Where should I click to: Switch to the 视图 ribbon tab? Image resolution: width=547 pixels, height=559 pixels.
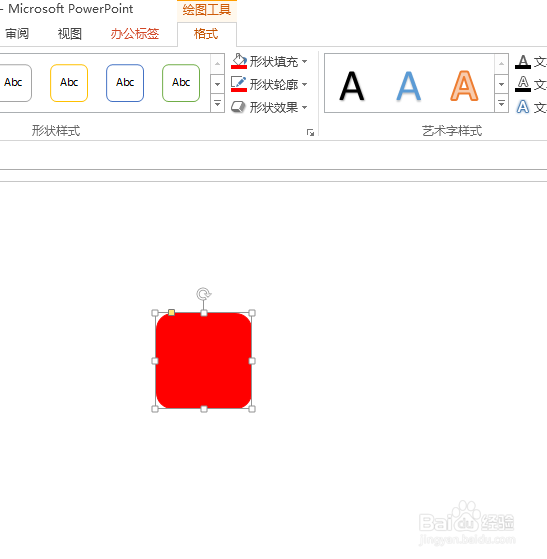click(70, 34)
